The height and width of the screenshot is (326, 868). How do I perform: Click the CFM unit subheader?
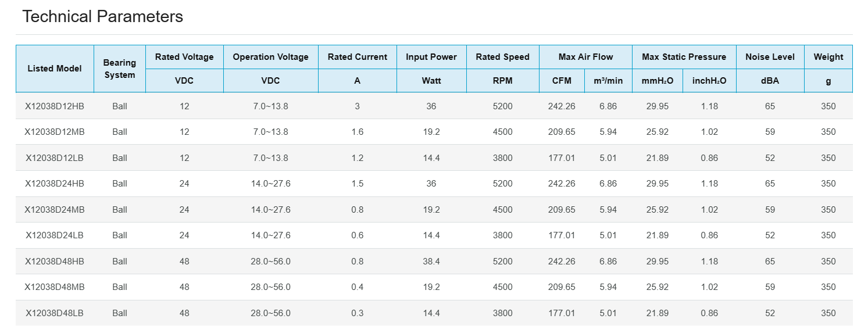tap(562, 81)
